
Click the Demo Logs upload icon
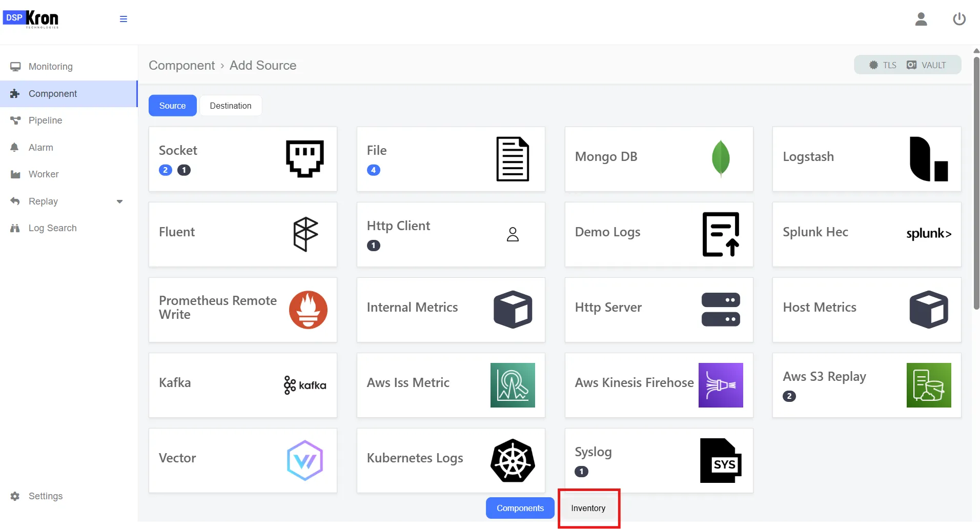721,234
